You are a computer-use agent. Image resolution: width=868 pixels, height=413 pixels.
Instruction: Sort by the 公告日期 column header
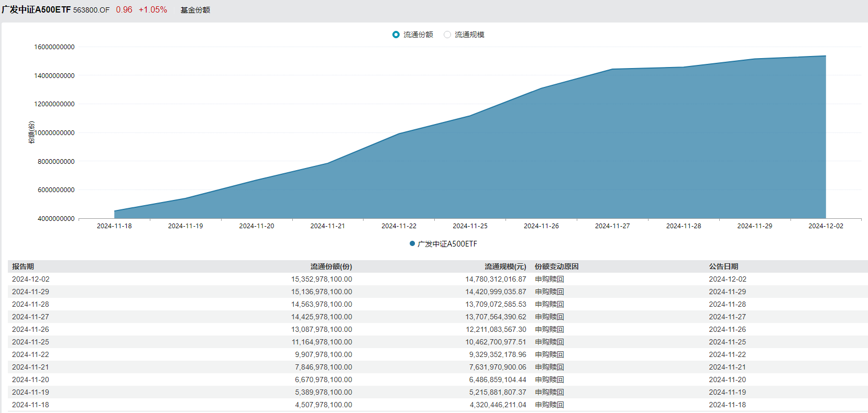(x=724, y=266)
